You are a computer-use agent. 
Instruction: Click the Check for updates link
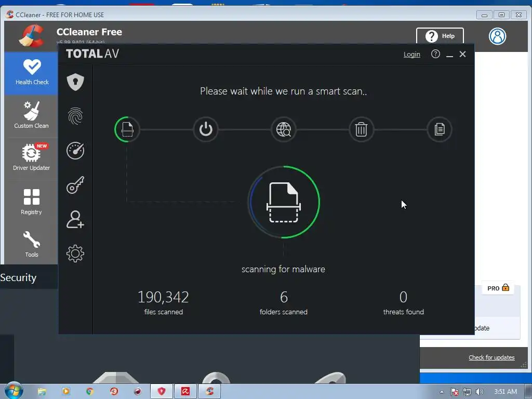[491, 357]
